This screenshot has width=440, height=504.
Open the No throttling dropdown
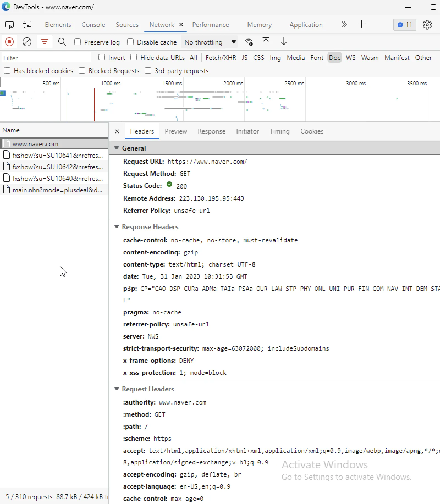click(x=210, y=42)
